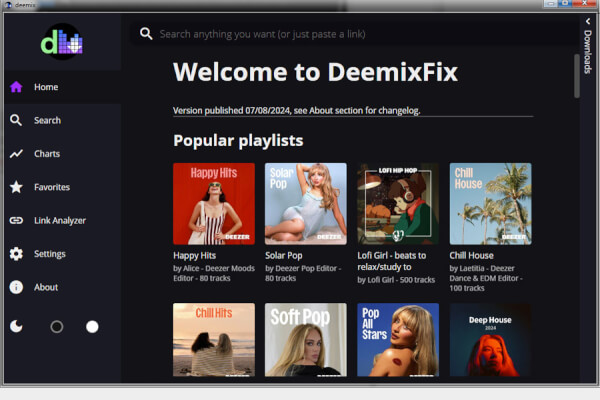Open the About menu label
The height and width of the screenshot is (400, 600).
[46, 287]
